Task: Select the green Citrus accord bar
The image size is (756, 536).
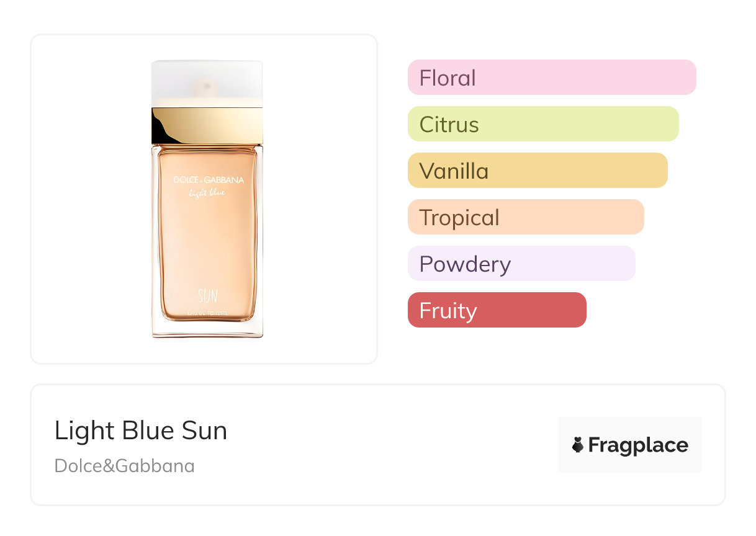Action: pos(542,124)
